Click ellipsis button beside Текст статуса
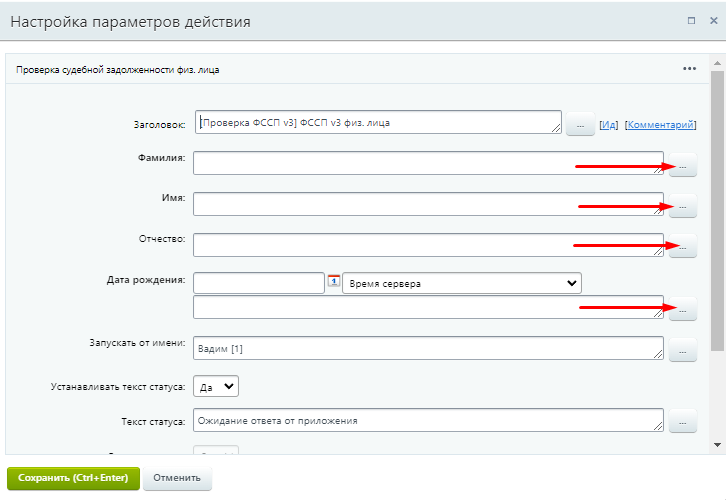 682,423
